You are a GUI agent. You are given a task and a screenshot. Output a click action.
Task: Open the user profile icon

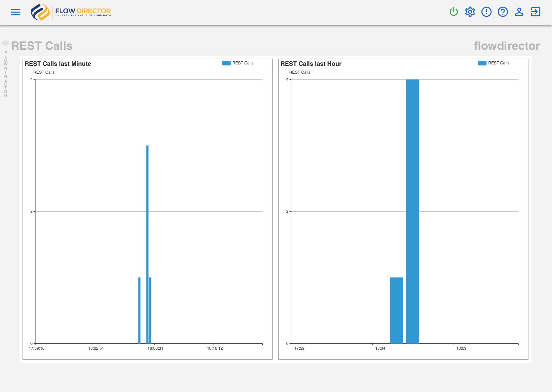[x=519, y=12]
